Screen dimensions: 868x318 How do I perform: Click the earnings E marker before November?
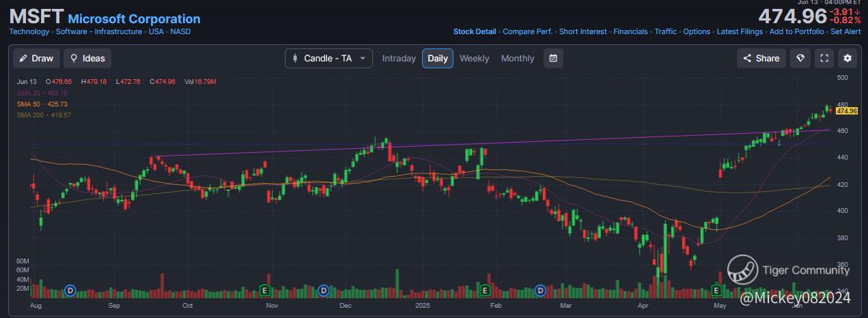[x=264, y=291]
